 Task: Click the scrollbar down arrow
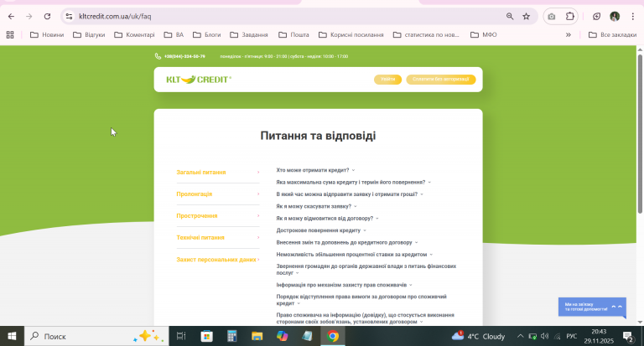coord(640,323)
